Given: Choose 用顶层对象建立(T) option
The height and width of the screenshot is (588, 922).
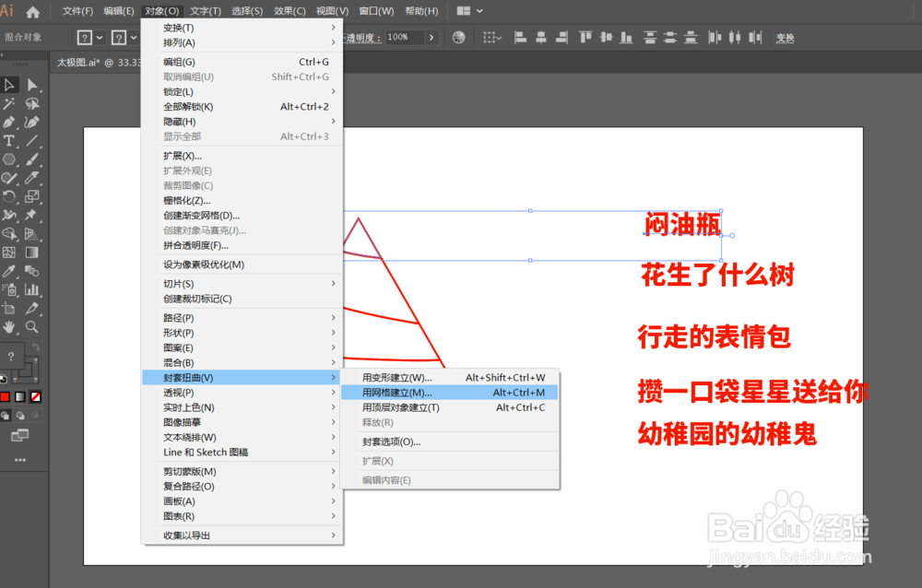Looking at the screenshot, I should [x=449, y=407].
